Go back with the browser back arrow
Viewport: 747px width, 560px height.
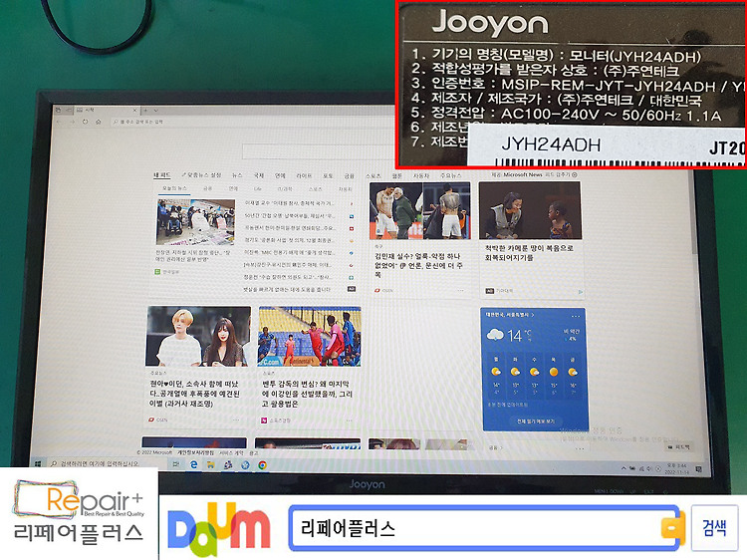pos(60,122)
